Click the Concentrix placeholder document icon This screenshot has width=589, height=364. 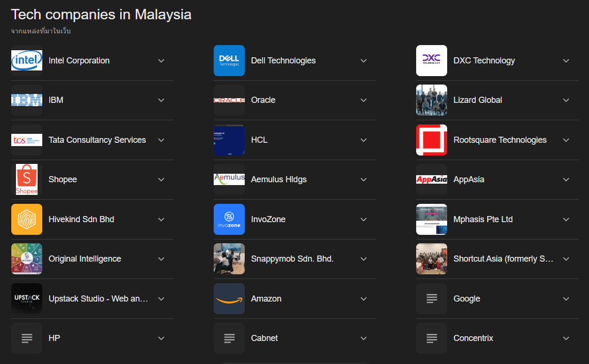click(432, 338)
